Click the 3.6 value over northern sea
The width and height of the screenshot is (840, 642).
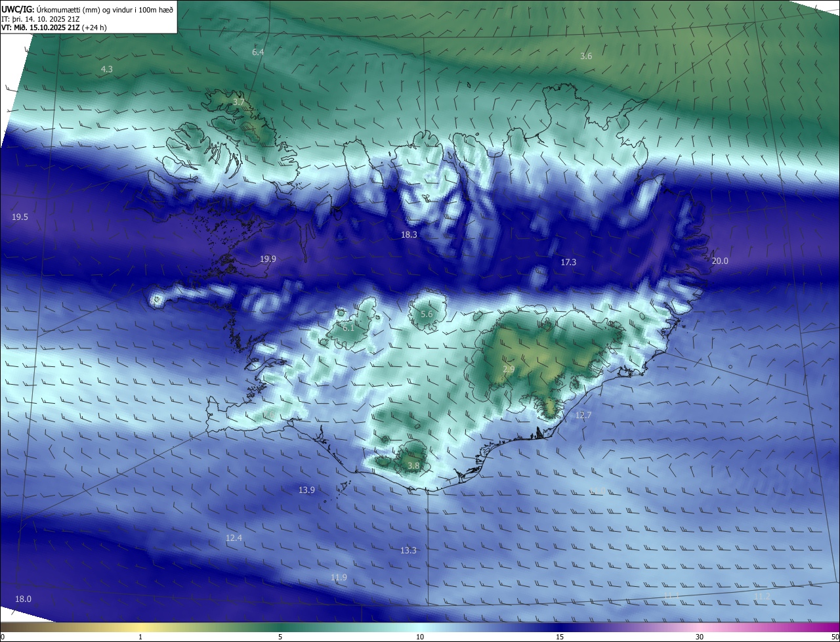click(x=586, y=56)
